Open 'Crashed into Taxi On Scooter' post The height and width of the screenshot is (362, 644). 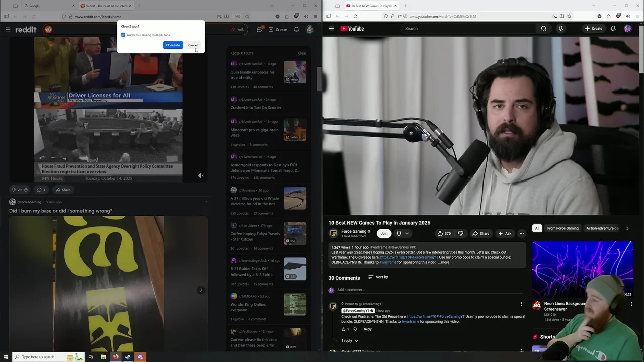point(256,108)
